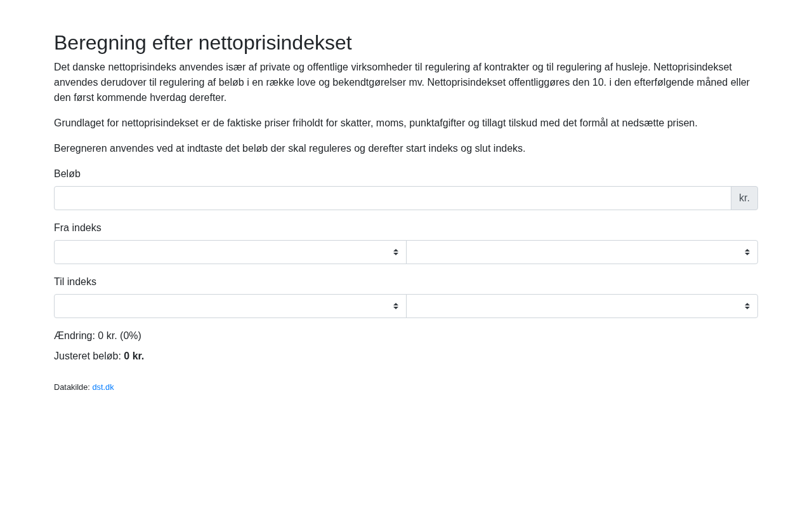Click the "Til indeks" label

[75, 282]
